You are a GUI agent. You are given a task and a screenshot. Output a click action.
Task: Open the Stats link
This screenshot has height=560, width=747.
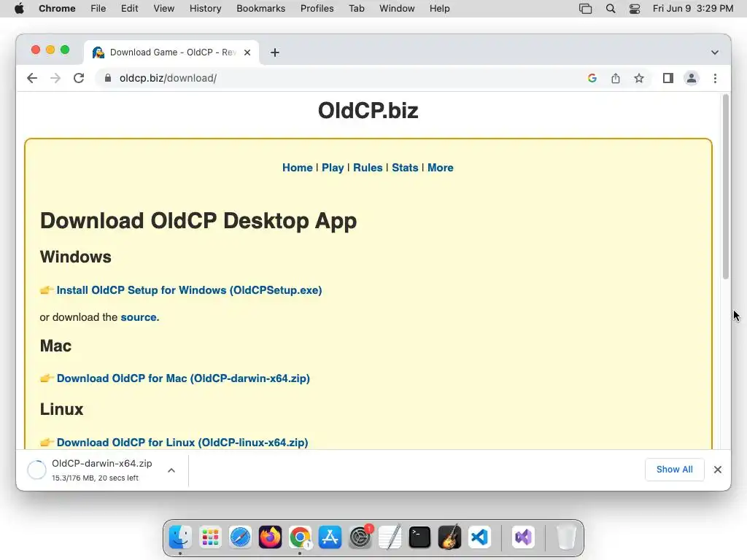[x=405, y=168]
